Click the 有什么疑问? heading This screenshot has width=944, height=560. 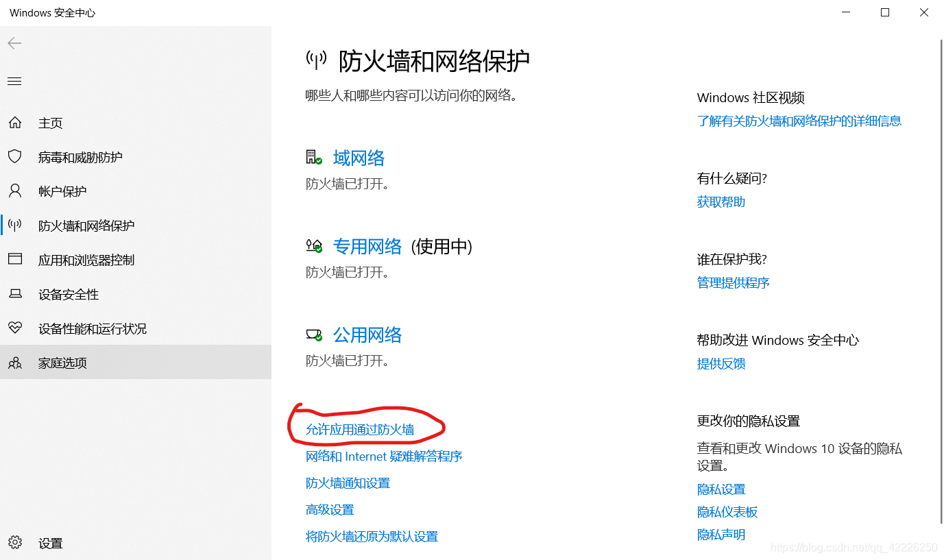click(x=732, y=179)
